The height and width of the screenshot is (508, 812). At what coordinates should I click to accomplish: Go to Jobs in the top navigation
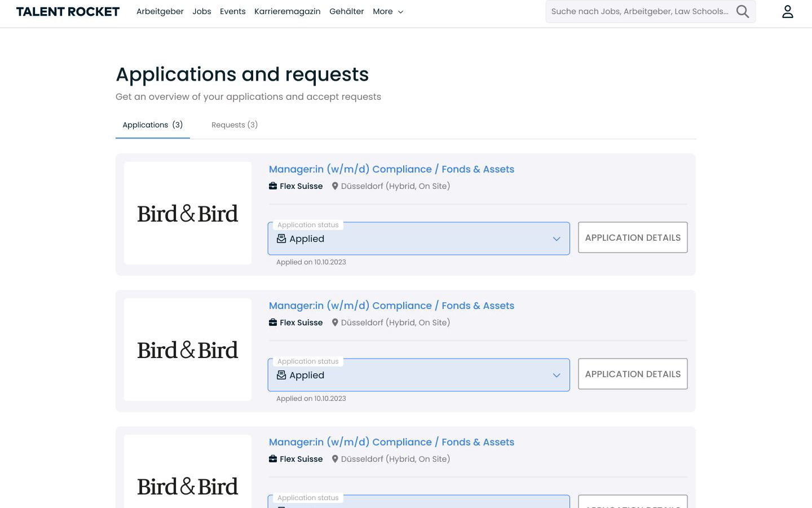point(202,11)
